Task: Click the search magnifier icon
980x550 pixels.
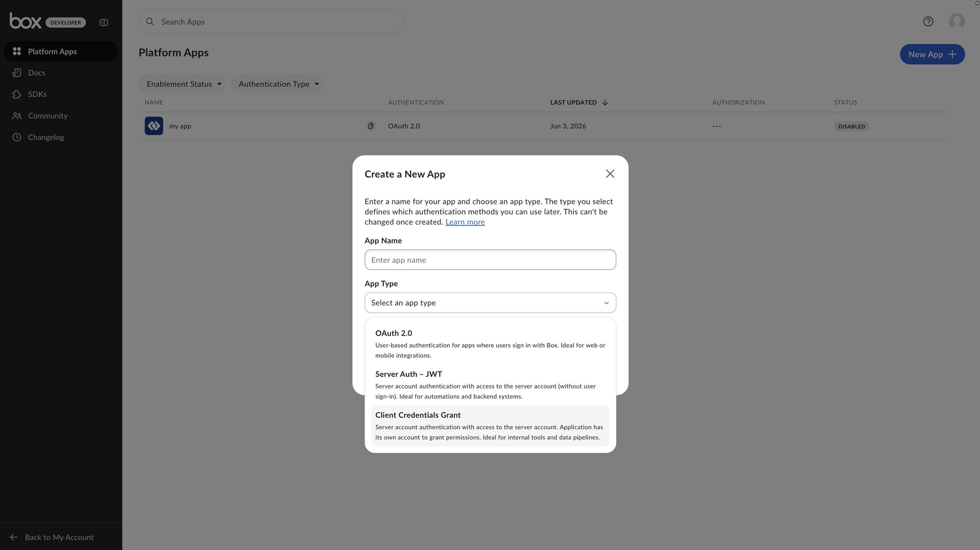Action: (x=150, y=22)
